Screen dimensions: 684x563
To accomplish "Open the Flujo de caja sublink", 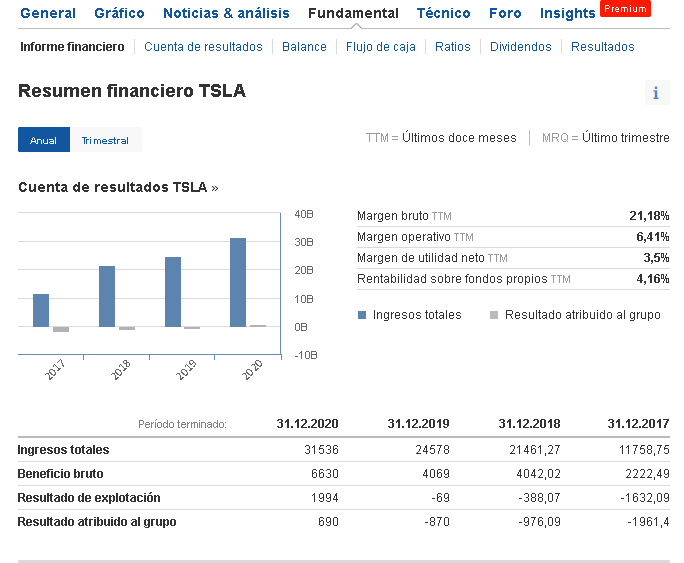I will (380, 47).
